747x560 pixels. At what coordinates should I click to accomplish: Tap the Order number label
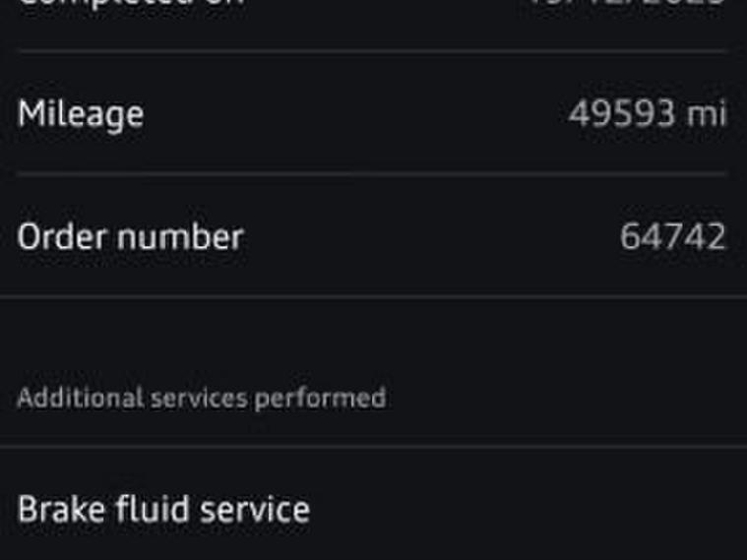point(130,237)
